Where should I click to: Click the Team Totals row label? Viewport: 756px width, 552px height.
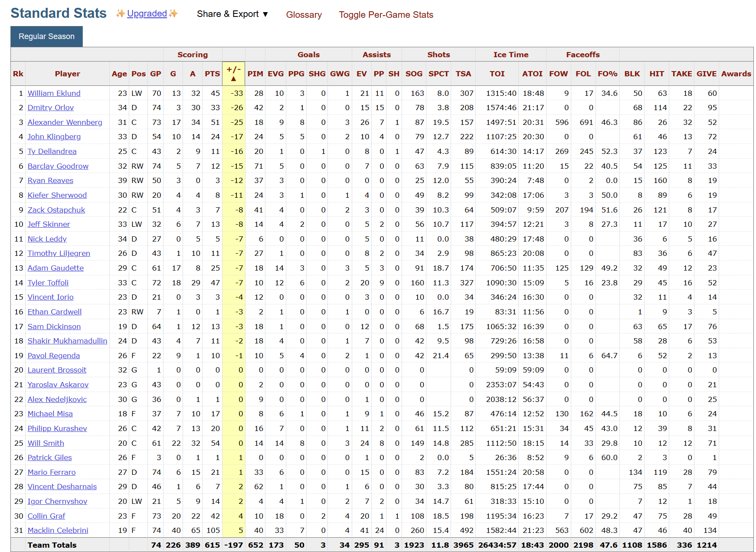(x=52, y=545)
